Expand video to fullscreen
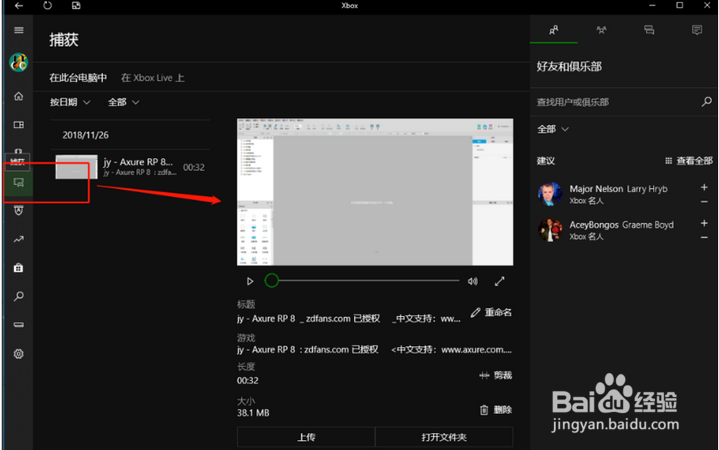The width and height of the screenshot is (719, 450). (499, 281)
